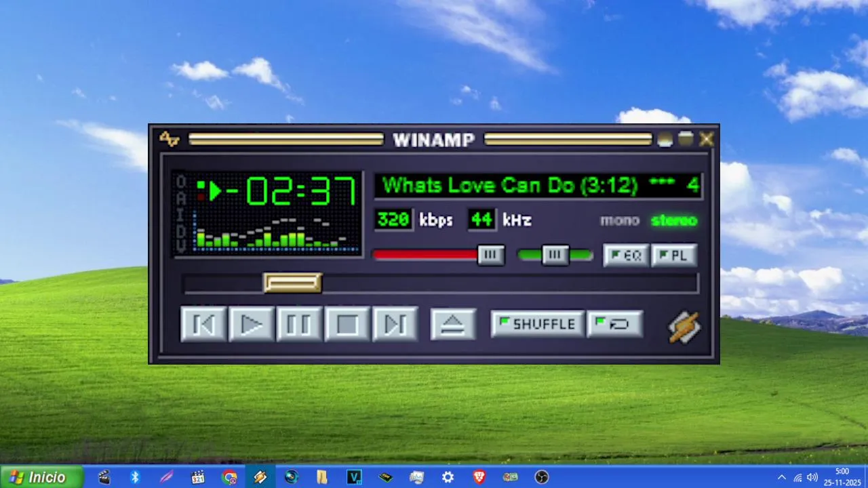Viewport: 868px width, 488px height.
Task: Click the 320 bitrate value
Action: pyautogui.click(x=393, y=220)
